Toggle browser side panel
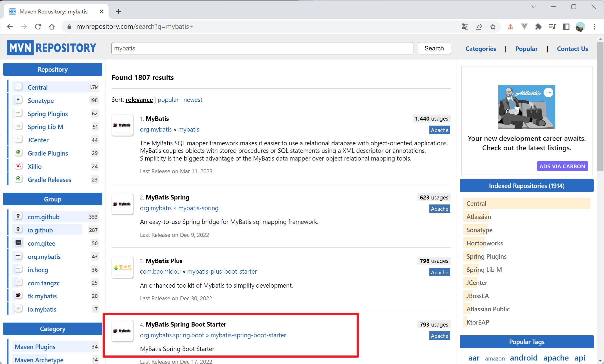The image size is (604, 364). pos(566,26)
